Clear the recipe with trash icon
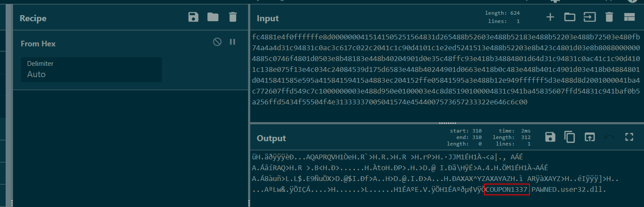Image resolution: width=644 pixels, height=207 pixels. point(233,17)
